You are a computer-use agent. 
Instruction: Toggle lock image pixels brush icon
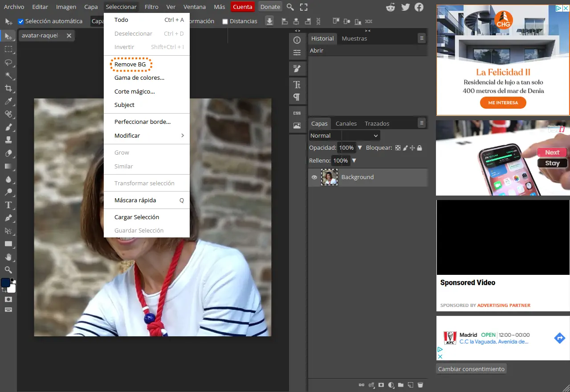point(405,148)
